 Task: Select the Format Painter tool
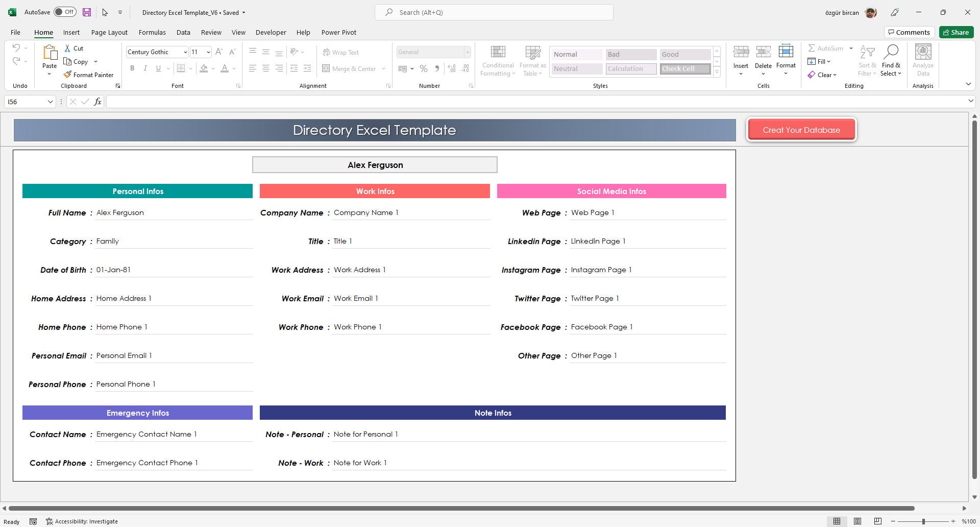89,75
